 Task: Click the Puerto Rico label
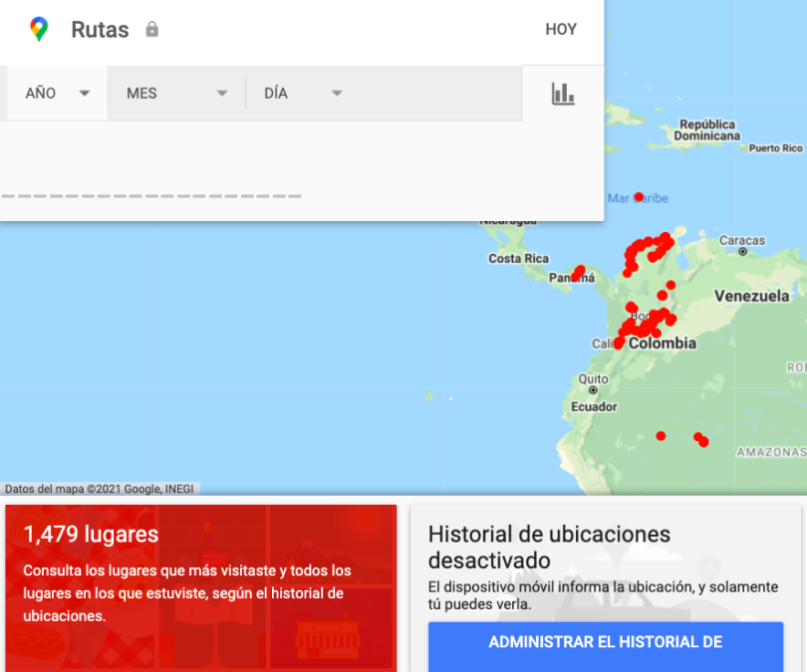pyautogui.click(x=775, y=148)
